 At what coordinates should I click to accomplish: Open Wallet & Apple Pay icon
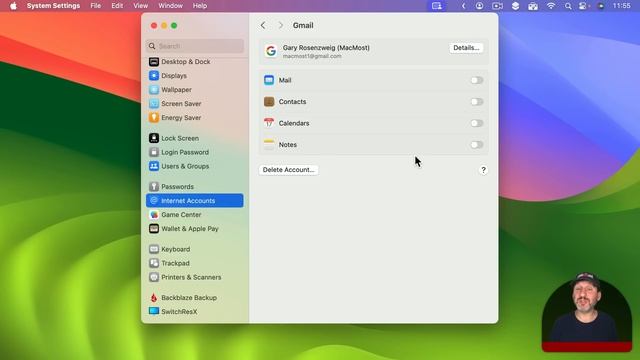click(154, 229)
